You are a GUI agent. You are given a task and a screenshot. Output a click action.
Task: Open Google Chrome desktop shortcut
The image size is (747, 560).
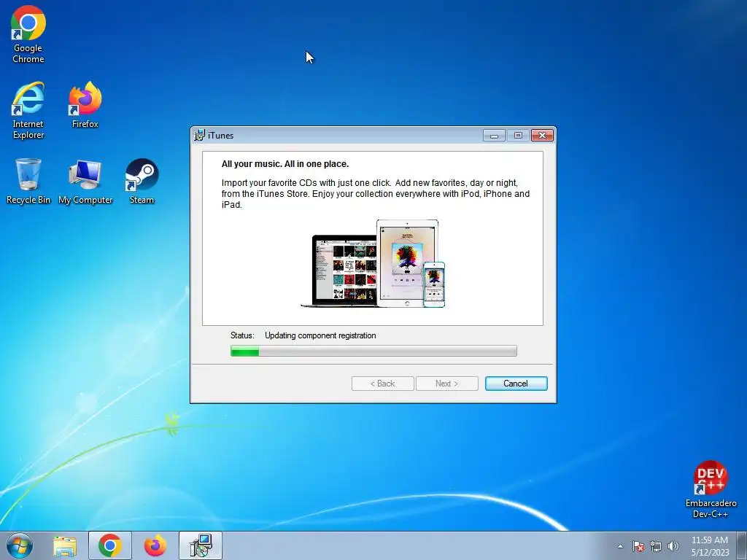(x=28, y=34)
